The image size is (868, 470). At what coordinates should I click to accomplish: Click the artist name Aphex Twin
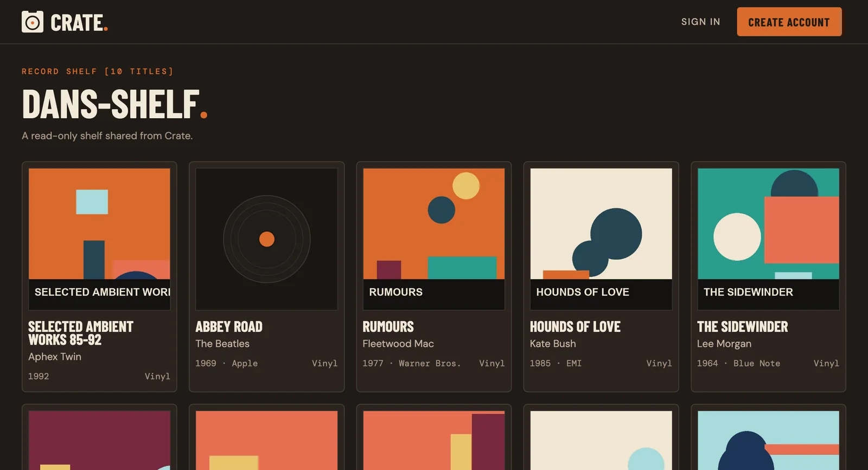pos(55,357)
